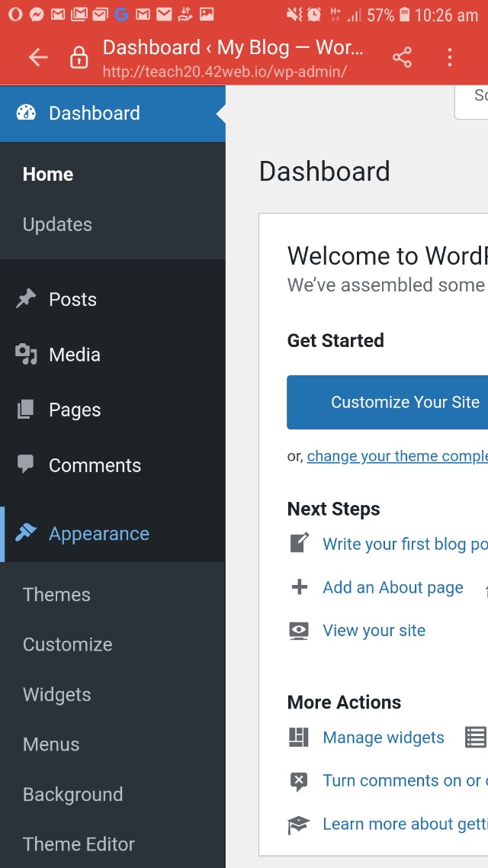Viewport: 488px width, 868px height.
Task: Follow the change your theme completely link
Action: 396,456
